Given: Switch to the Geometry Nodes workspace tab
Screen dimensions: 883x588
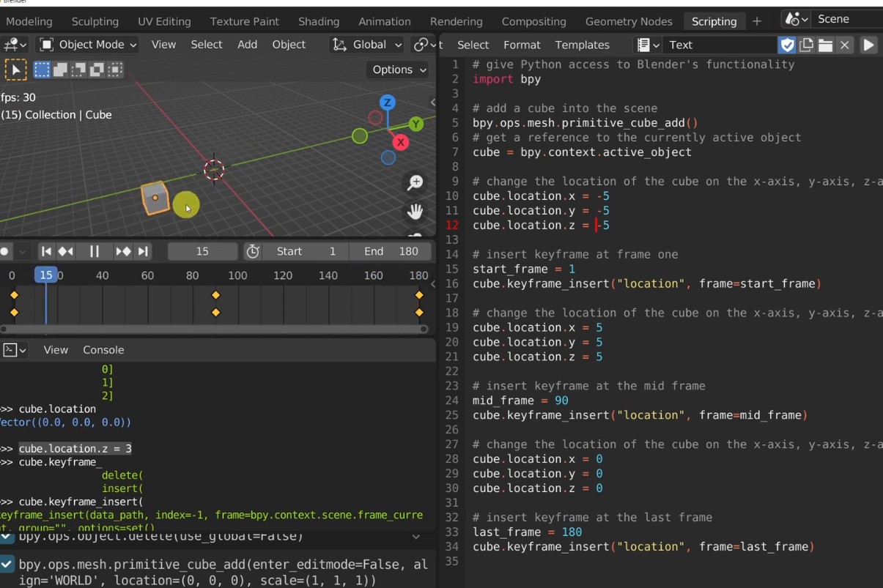Looking at the screenshot, I should 629,21.
